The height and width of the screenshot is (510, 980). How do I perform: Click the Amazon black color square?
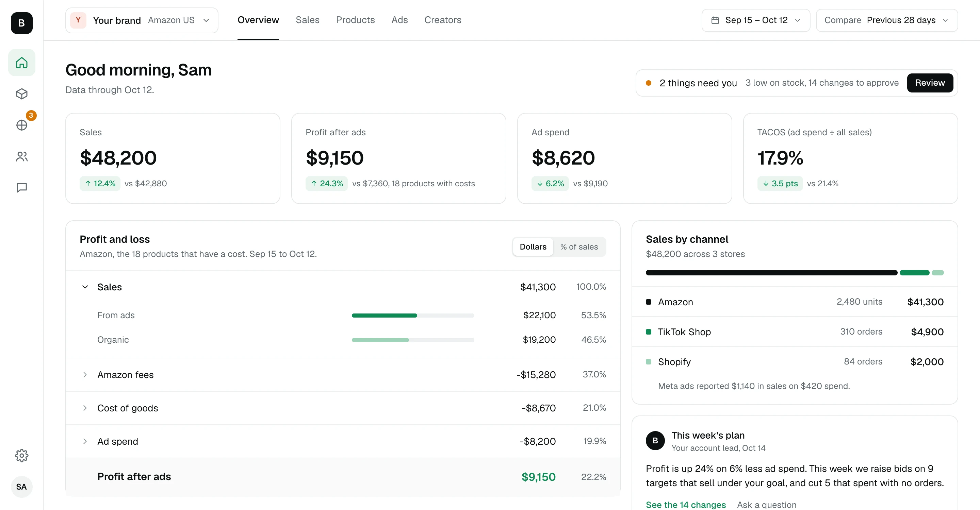coord(649,302)
